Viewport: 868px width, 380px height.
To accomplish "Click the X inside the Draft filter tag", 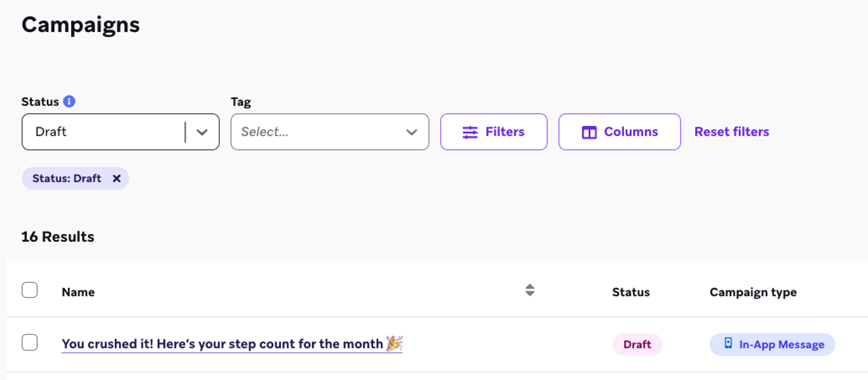I will pos(117,178).
